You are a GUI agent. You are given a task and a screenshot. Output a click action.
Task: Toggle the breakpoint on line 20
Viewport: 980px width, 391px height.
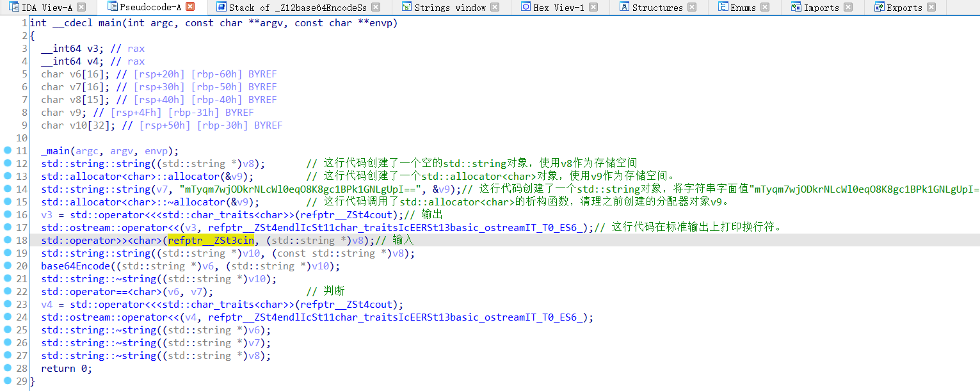point(6,266)
